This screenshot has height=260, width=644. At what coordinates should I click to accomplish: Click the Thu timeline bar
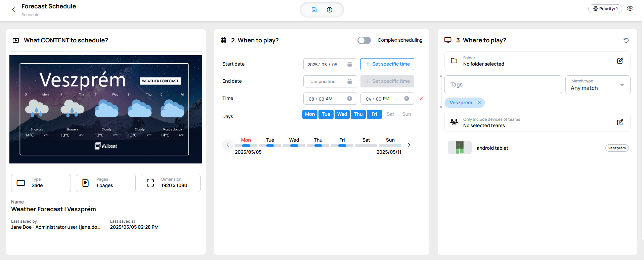(318, 146)
